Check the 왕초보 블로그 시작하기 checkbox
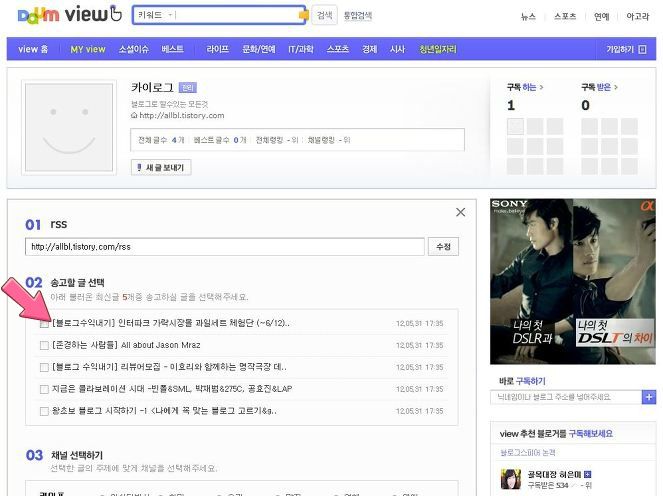 44,411
